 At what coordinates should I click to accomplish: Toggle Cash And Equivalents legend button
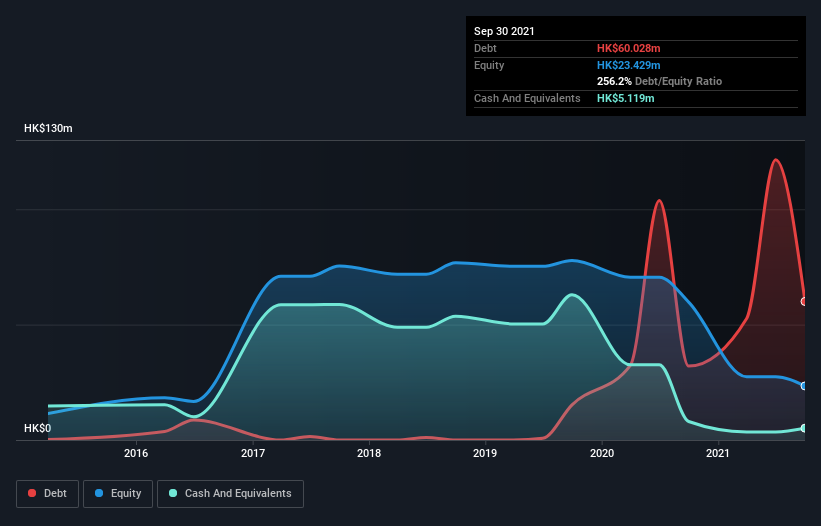pyautogui.click(x=230, y=494)
